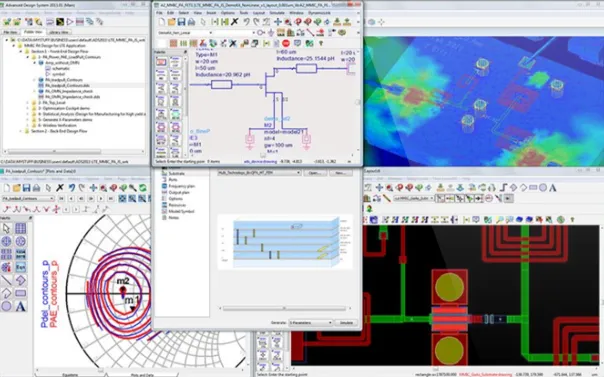Insert rectangular grid plot from data display palette
This screenshot has width=604, height=377.
click(20, 228)
